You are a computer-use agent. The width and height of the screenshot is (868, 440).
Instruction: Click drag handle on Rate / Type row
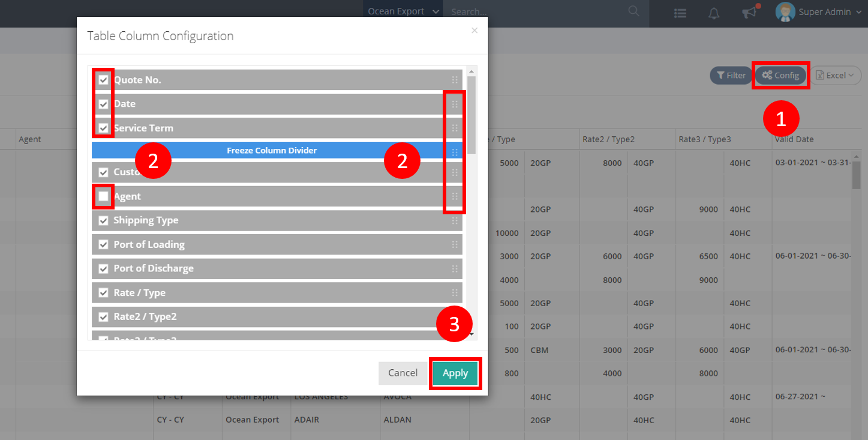(455, 292)
